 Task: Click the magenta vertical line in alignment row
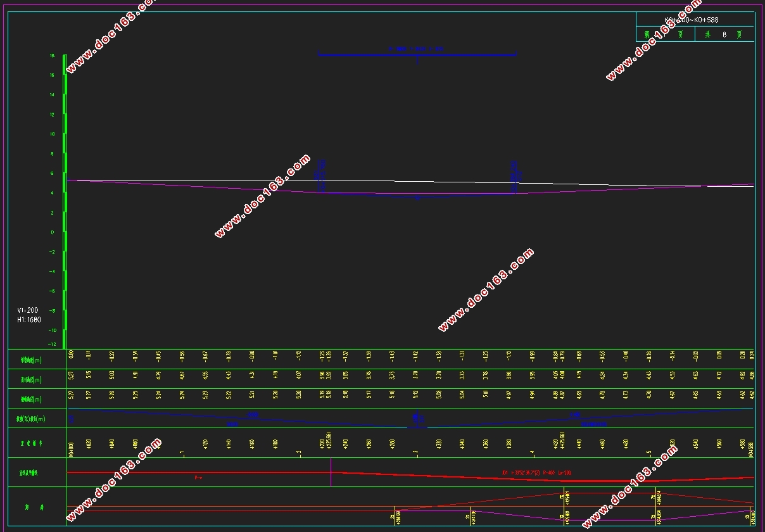pos(331,472)
